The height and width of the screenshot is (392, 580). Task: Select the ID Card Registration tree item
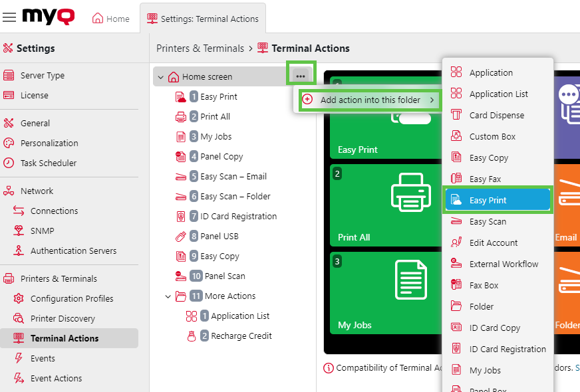(238, 217)
